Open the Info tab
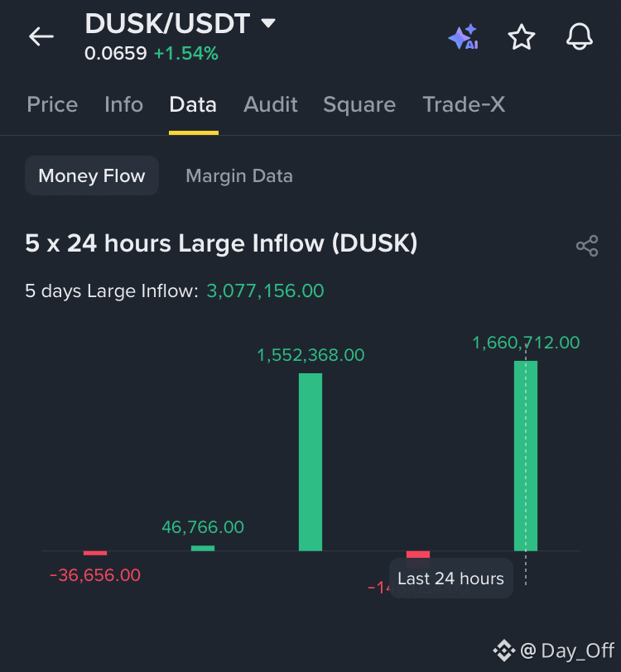621x672 pixels. 123,104
